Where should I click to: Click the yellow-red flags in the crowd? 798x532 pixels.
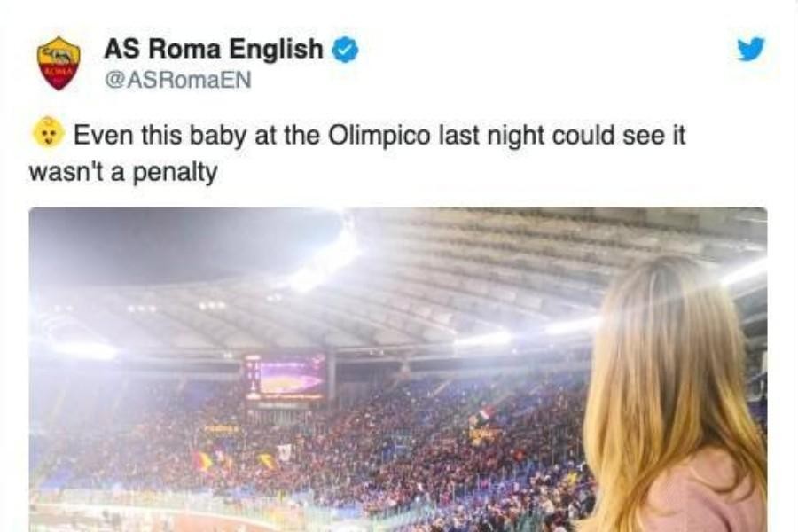coord(234,459)
